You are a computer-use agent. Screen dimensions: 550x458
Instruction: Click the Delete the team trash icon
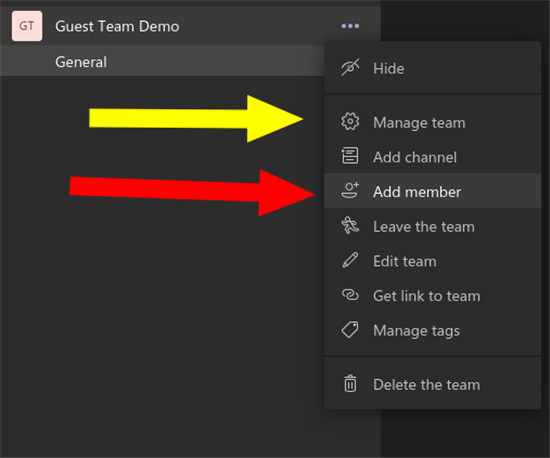[x=350, y=383]
